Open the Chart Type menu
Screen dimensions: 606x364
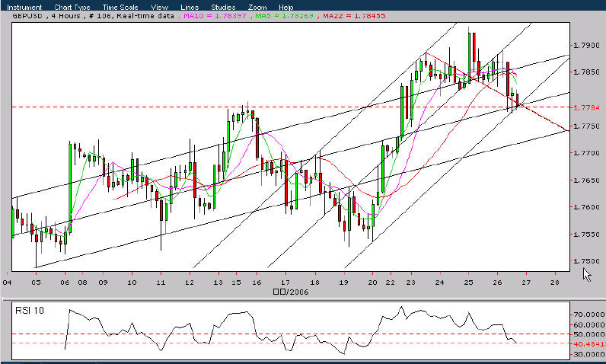pos(72,7)
